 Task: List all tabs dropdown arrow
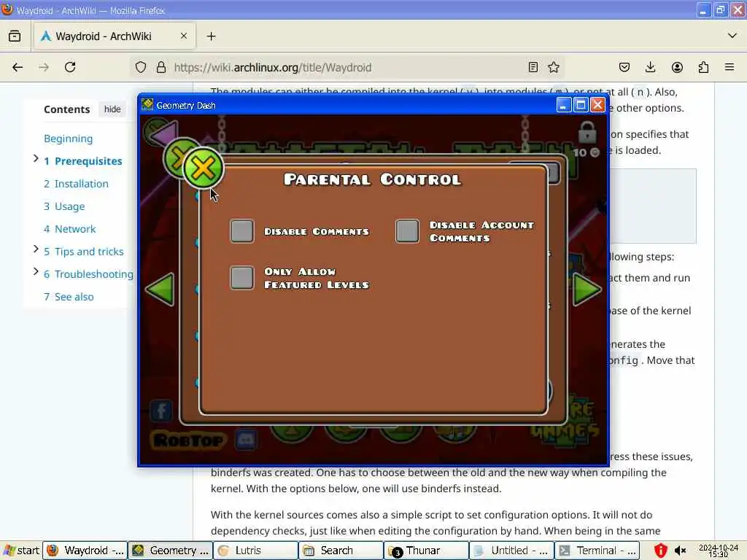click(732, 36)
